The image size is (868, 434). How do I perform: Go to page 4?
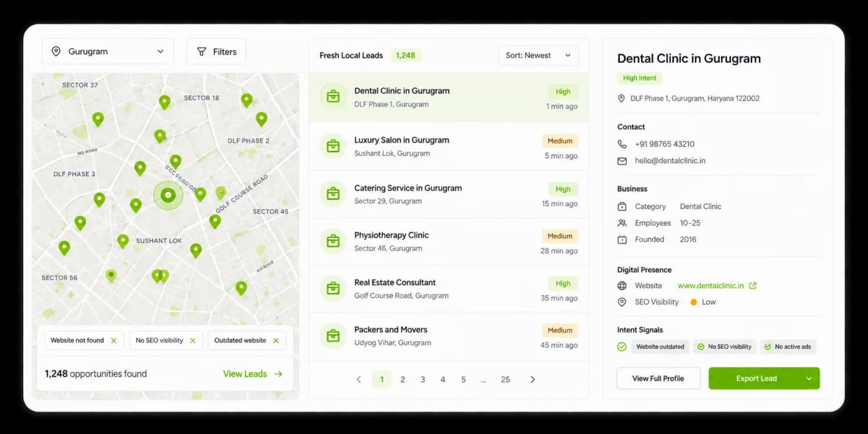443,379
